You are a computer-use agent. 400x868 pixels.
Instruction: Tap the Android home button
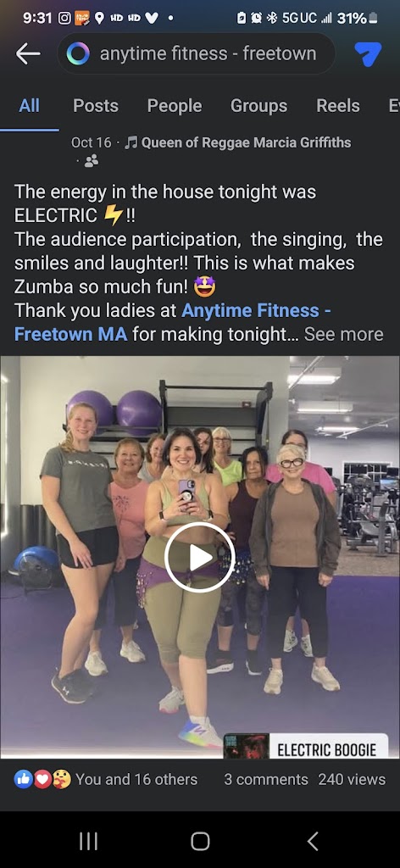(200, 841)
